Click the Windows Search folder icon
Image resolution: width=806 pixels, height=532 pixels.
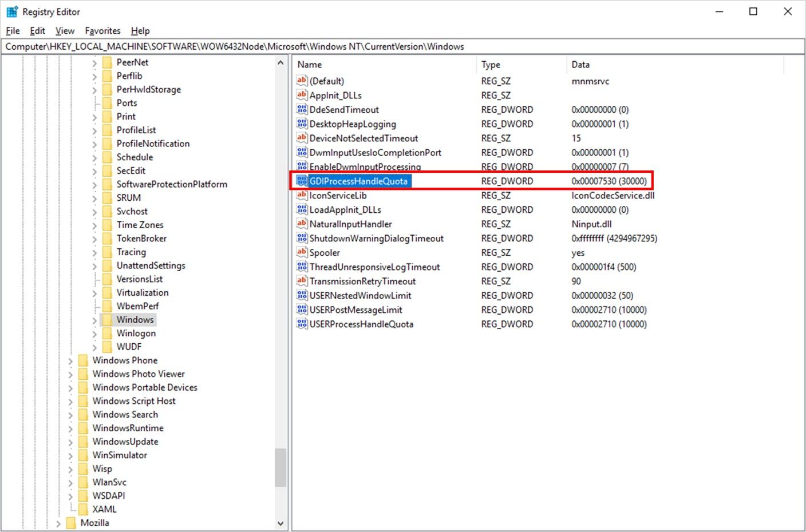coord(83,415)
